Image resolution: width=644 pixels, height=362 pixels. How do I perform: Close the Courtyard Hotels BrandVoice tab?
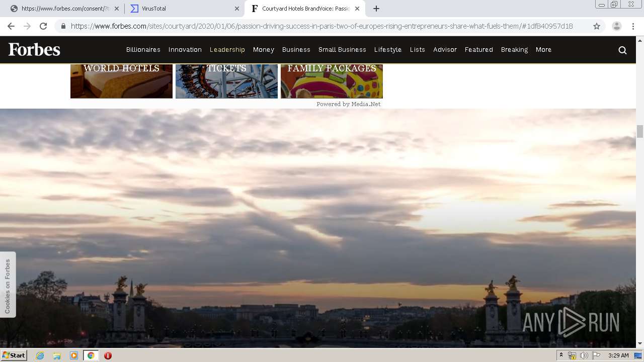[357, 9]
